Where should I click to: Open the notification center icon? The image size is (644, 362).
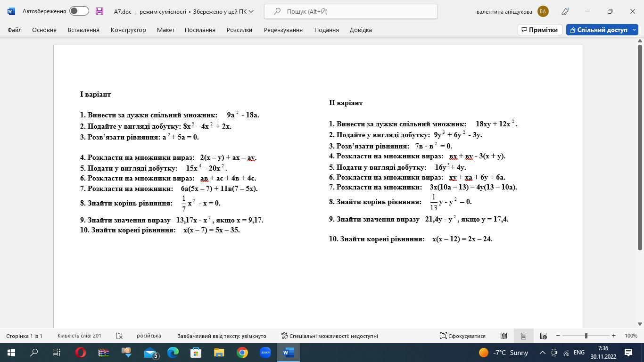click(x=628, y=353)
